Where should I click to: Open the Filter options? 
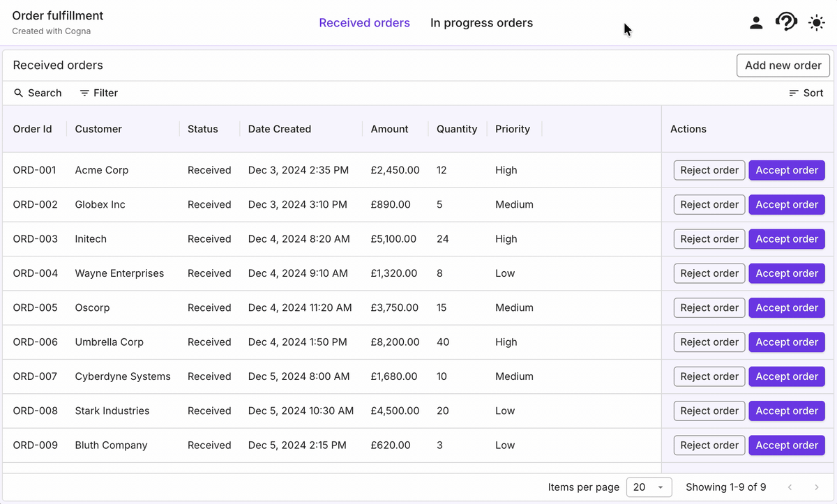(x=98, y=93)
